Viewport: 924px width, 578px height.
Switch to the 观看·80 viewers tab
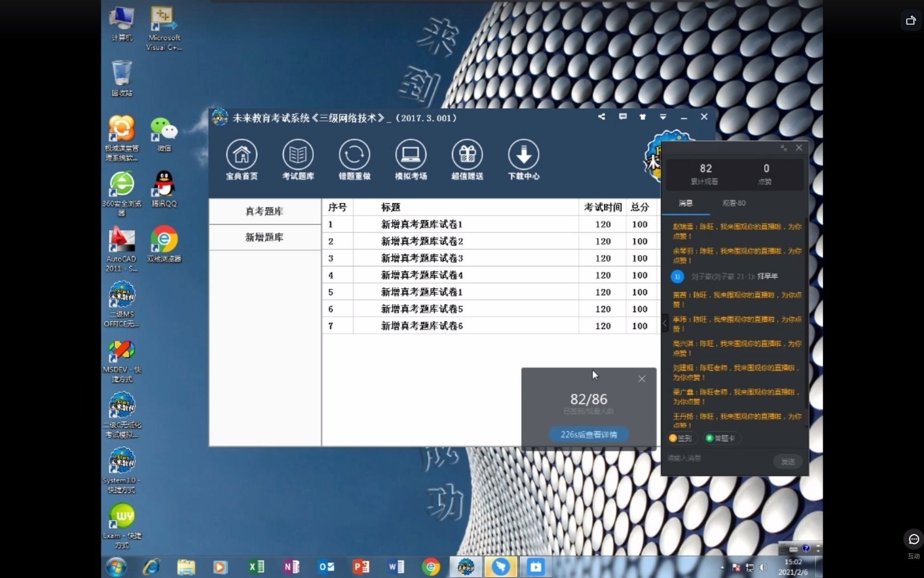734,203
